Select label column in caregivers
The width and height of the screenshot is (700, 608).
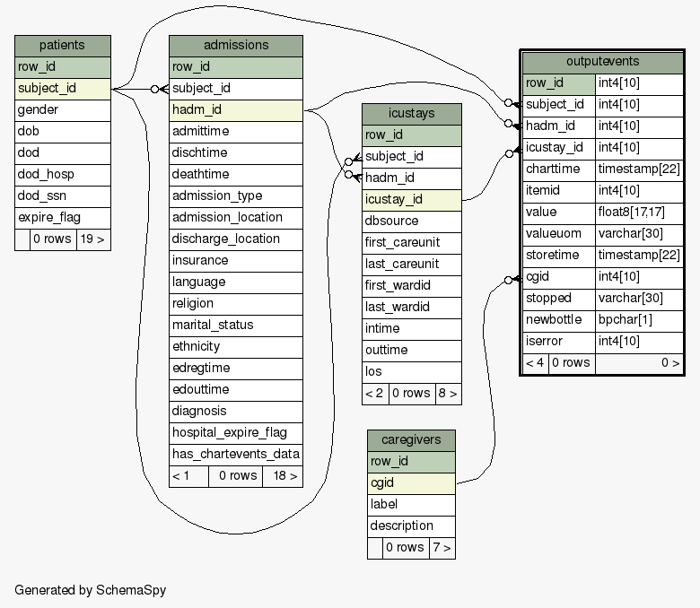[411, 505]
